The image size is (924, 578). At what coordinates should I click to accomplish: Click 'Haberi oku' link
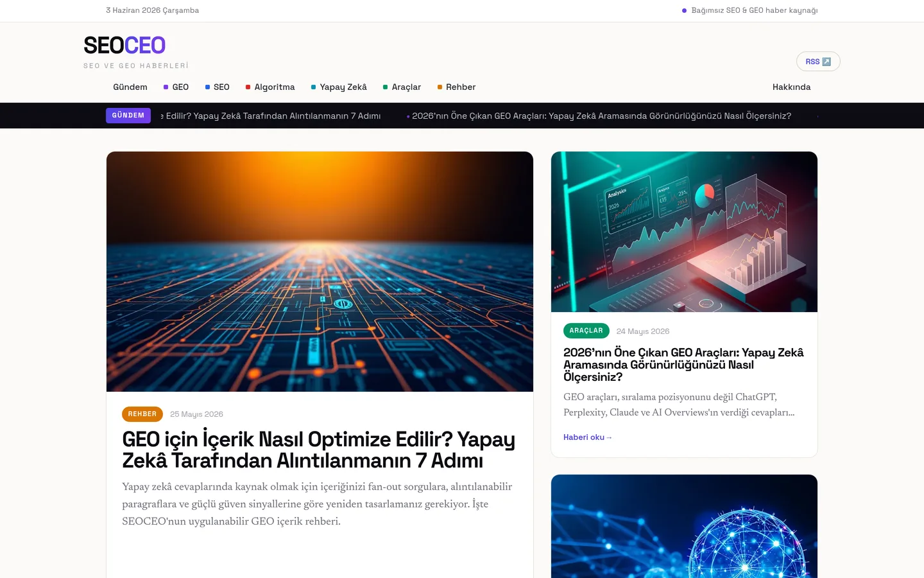point(588,437)
